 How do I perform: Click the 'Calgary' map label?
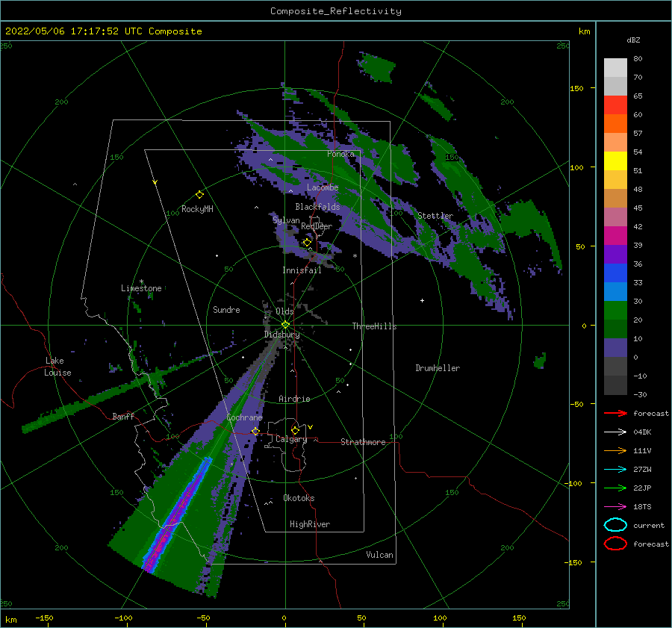pyautogui.click(x=291, y=439)
